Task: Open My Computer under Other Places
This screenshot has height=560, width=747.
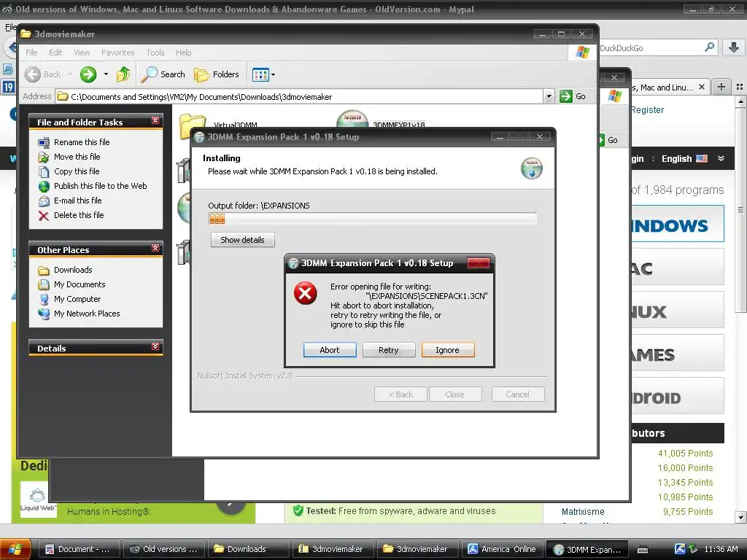Action: (77, 299)
